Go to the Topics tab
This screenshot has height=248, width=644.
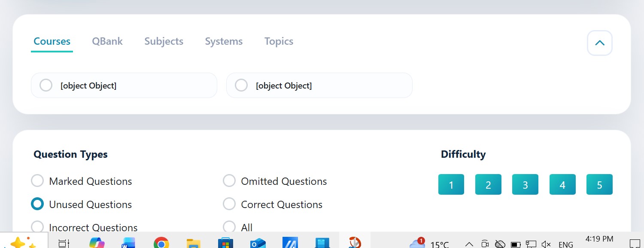(x=279, y=41)
